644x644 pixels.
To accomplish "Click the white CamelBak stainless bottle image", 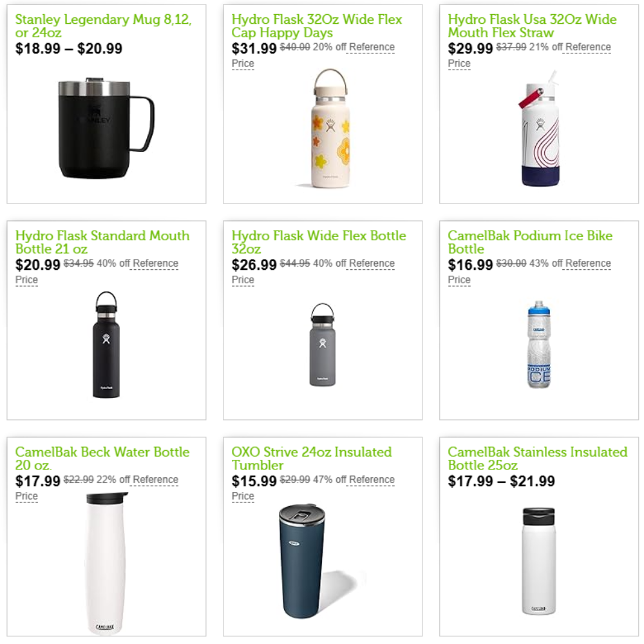I will point(539,561).
